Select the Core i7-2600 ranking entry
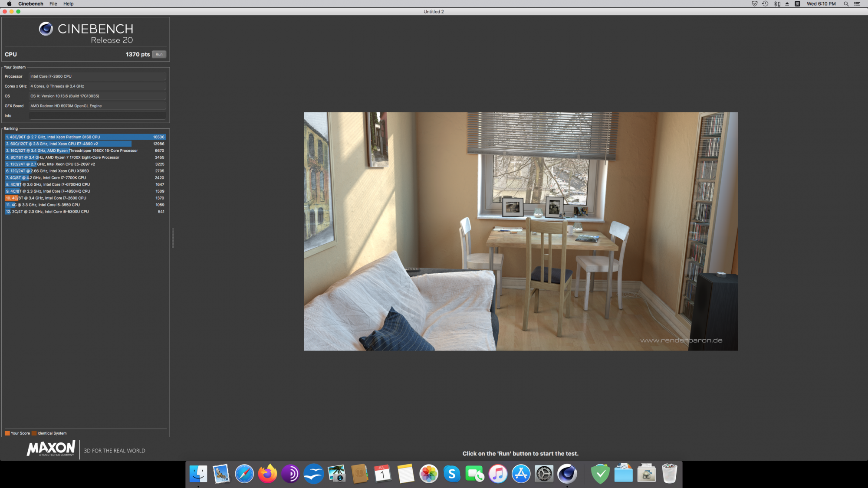868x488 pixels. pos(85,198)
